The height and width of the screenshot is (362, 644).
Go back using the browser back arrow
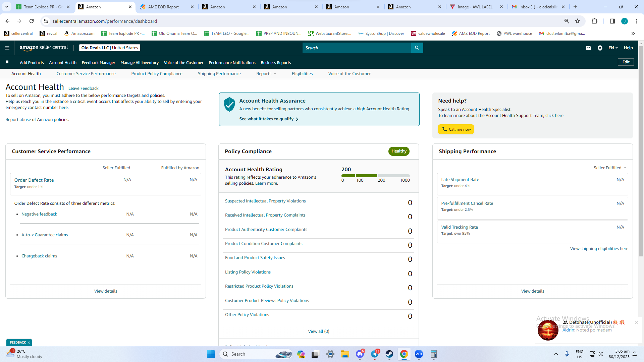[x=7, y=21]
